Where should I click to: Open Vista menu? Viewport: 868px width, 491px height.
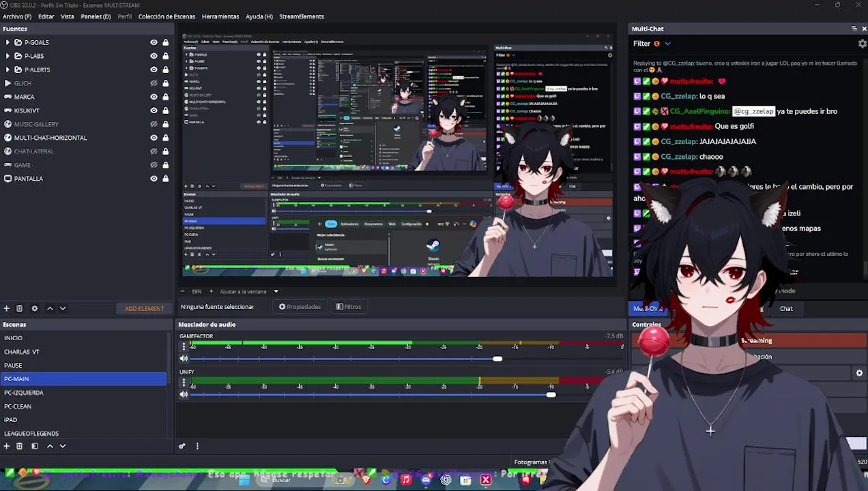coord(68,16)
